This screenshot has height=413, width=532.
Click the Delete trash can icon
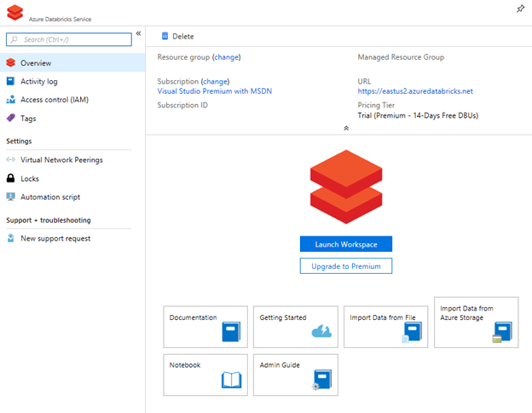coord(165,37)
